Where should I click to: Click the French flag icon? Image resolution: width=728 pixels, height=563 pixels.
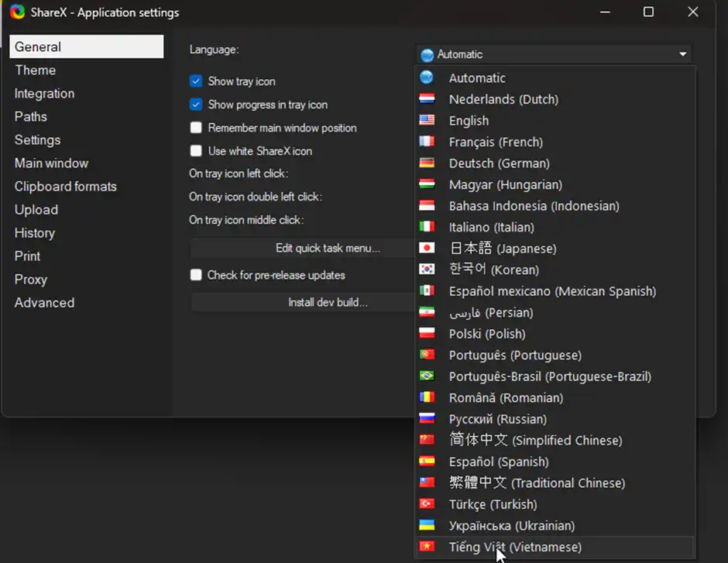(428, 142)
